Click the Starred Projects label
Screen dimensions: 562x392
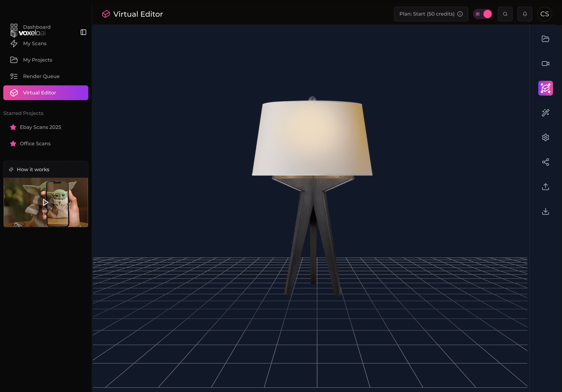pyautogui.click(x=23, y=113)
